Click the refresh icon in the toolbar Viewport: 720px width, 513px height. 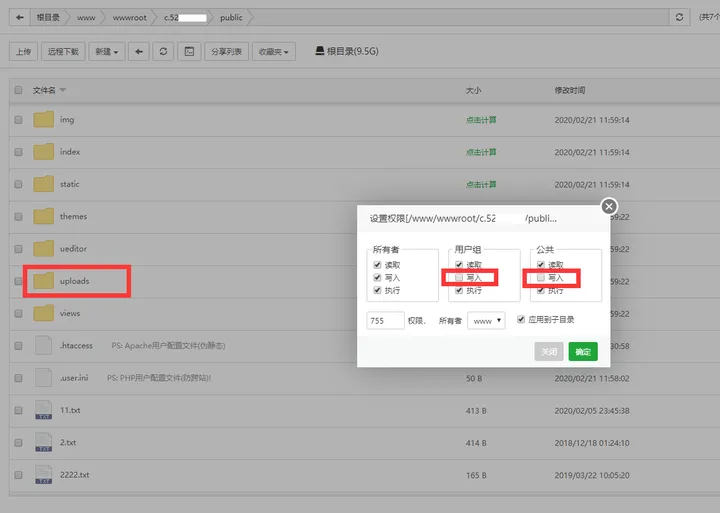click(164, 51)
